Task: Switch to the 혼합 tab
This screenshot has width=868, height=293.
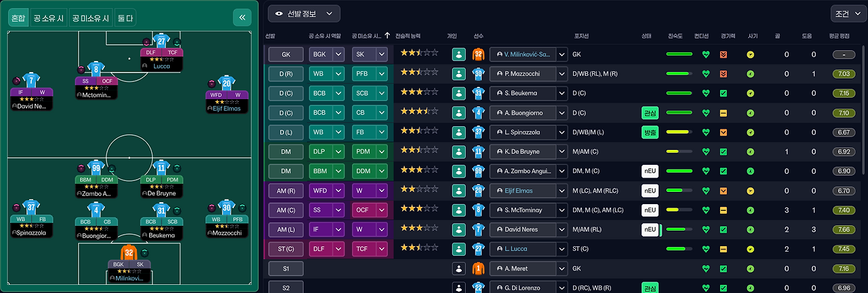Action: [18, 18]
